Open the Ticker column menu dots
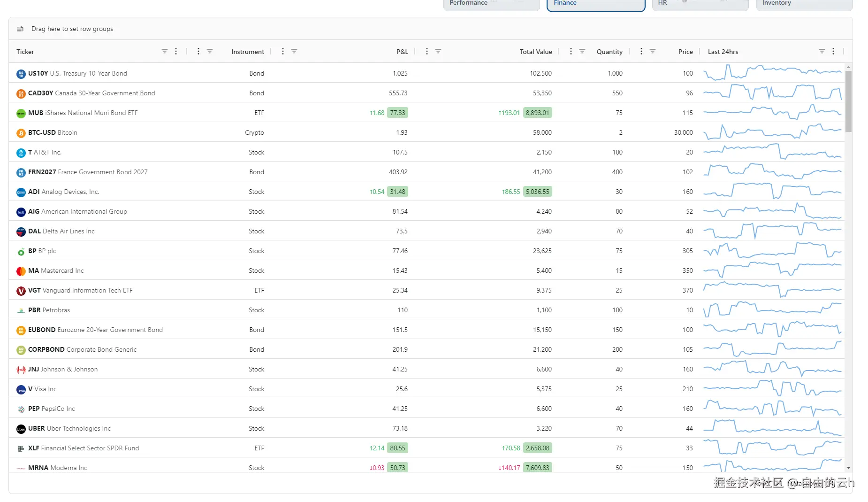Viewport: 868px width, 502px height. [176, 51]
